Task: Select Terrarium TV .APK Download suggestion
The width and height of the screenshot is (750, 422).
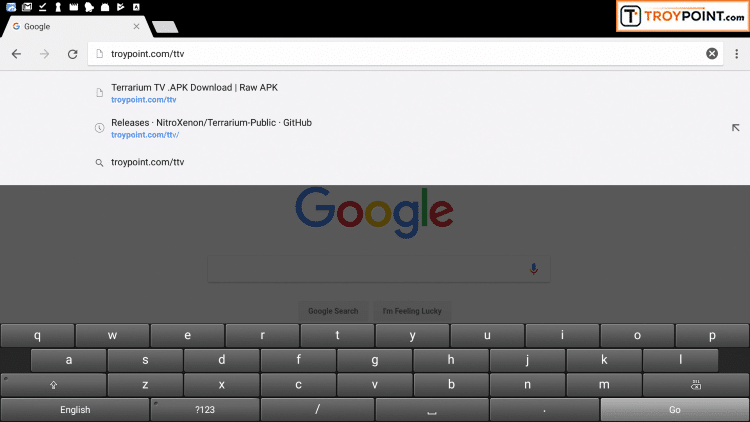Action: click(x=375, y=93)
